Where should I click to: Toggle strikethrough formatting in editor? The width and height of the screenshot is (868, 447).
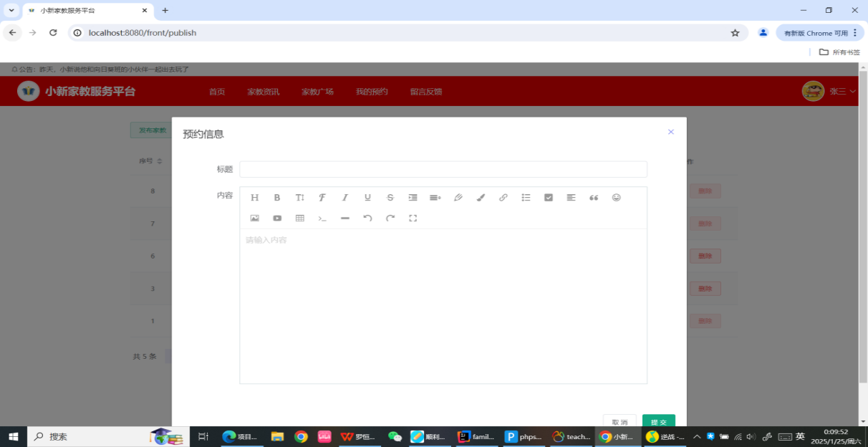click(390, 198)
